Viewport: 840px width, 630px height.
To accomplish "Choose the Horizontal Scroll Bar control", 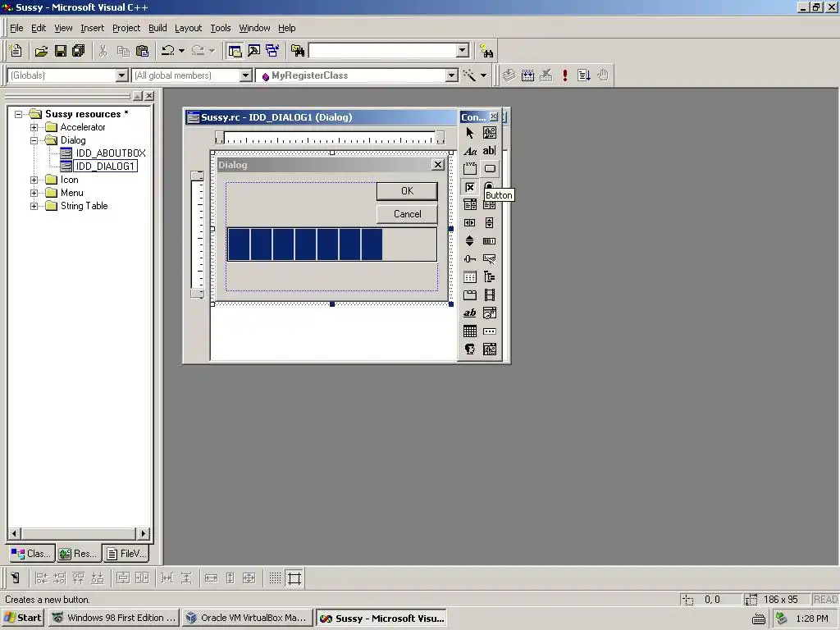I will click(470, 223).
